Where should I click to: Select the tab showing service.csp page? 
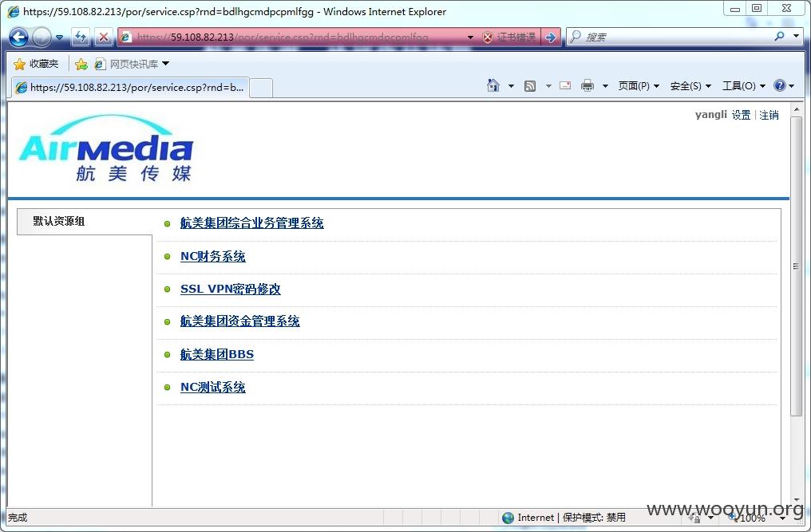130,88
